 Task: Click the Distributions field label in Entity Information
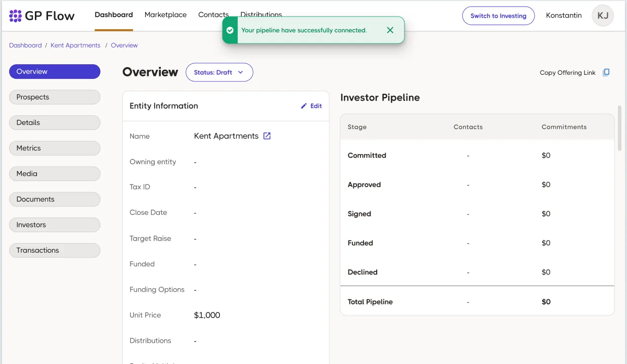point(150,341)
